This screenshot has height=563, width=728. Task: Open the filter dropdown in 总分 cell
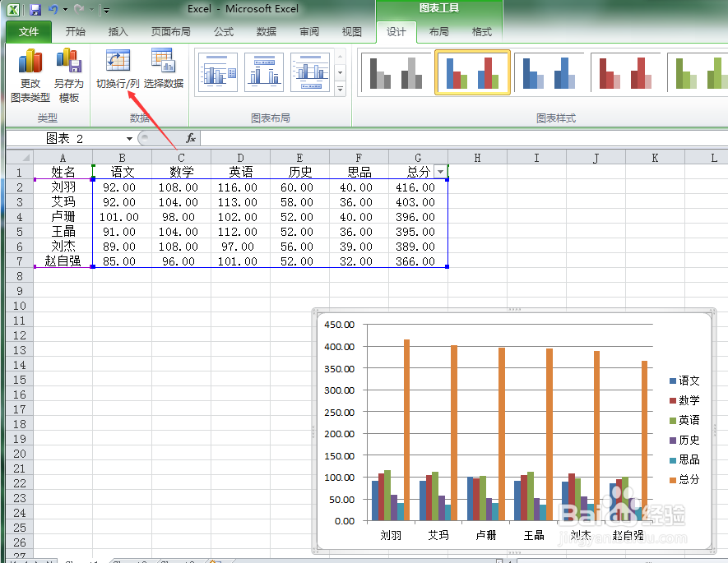pyautogui.click(x=440, y=172)
